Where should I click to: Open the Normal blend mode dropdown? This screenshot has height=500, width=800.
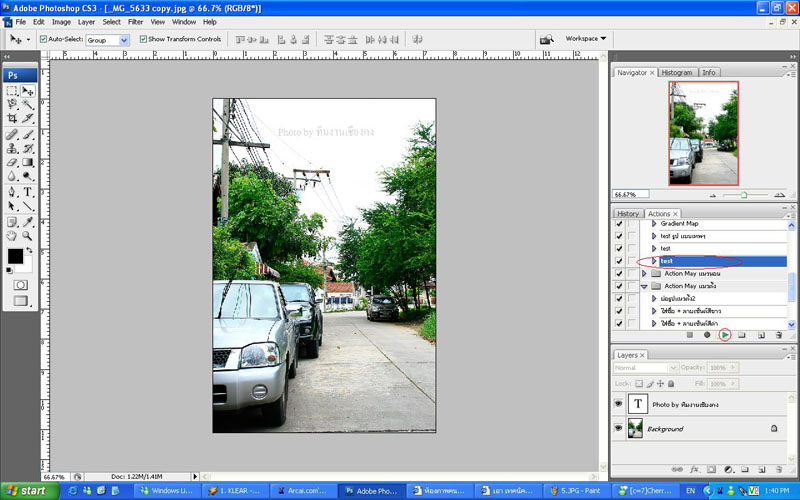[645, 367]
